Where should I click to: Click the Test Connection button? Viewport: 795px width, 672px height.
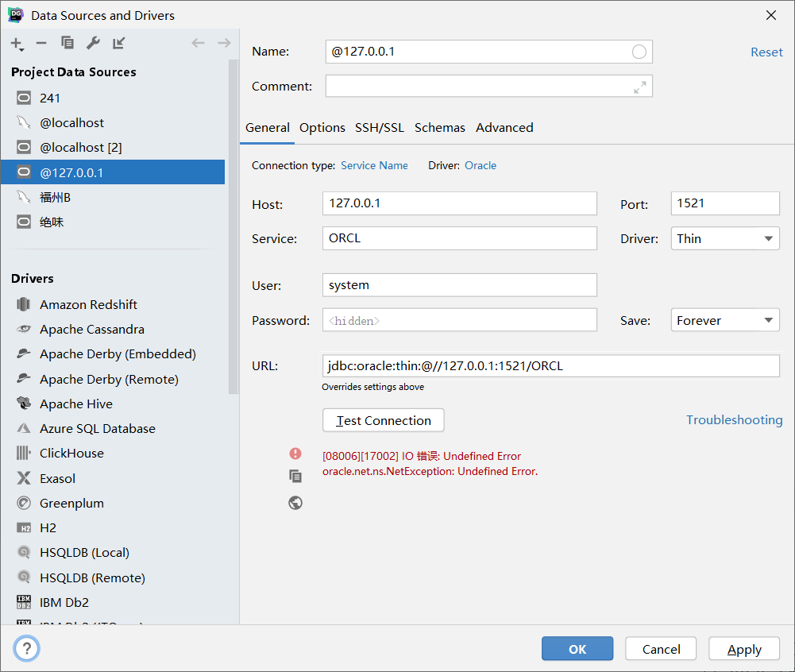pos(384,420)
